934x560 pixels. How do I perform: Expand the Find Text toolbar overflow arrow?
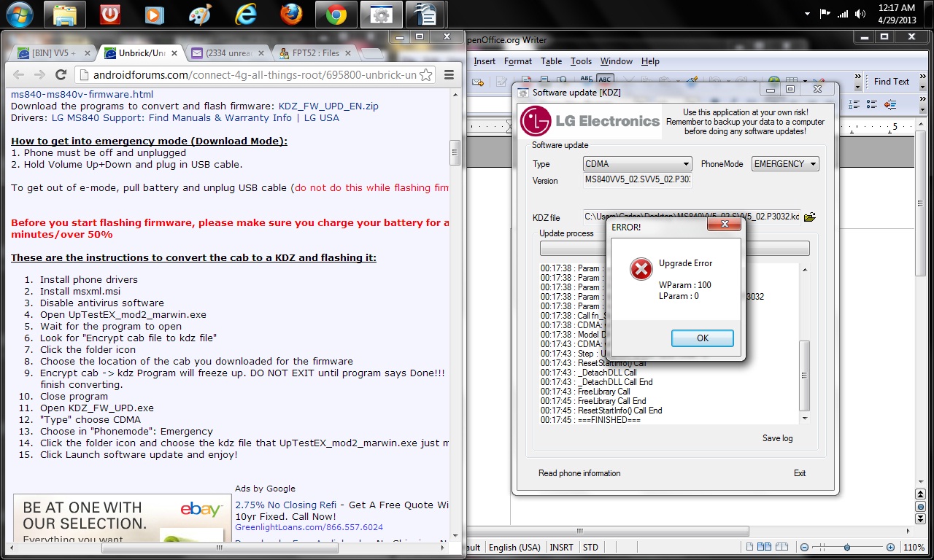coord(922,82)
